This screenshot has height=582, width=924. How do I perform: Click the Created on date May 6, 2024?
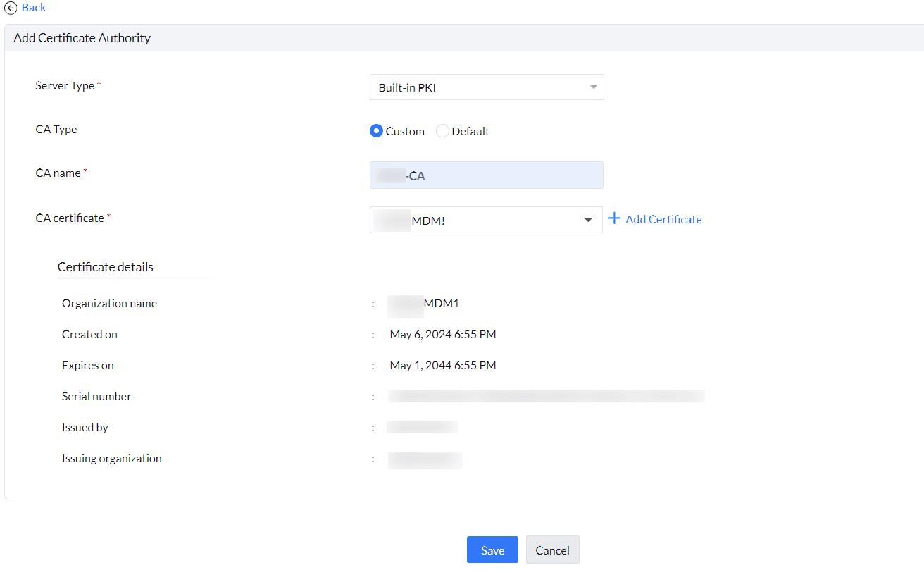click(443, 335)
